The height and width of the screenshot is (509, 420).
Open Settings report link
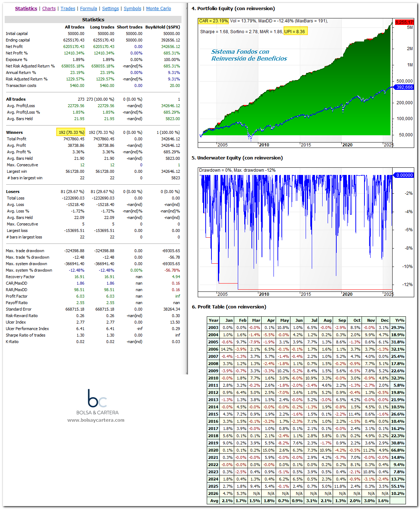point(110,8)
